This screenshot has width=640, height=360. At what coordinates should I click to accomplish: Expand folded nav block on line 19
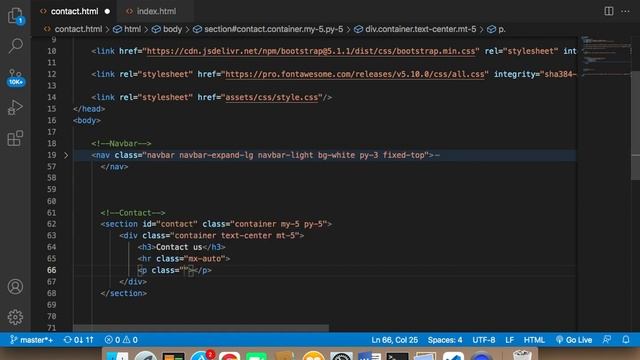point(66,155)
